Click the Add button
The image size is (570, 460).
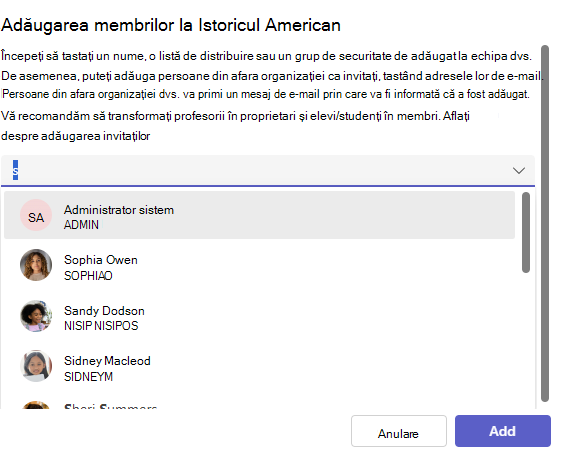click(x=503, y=431)
